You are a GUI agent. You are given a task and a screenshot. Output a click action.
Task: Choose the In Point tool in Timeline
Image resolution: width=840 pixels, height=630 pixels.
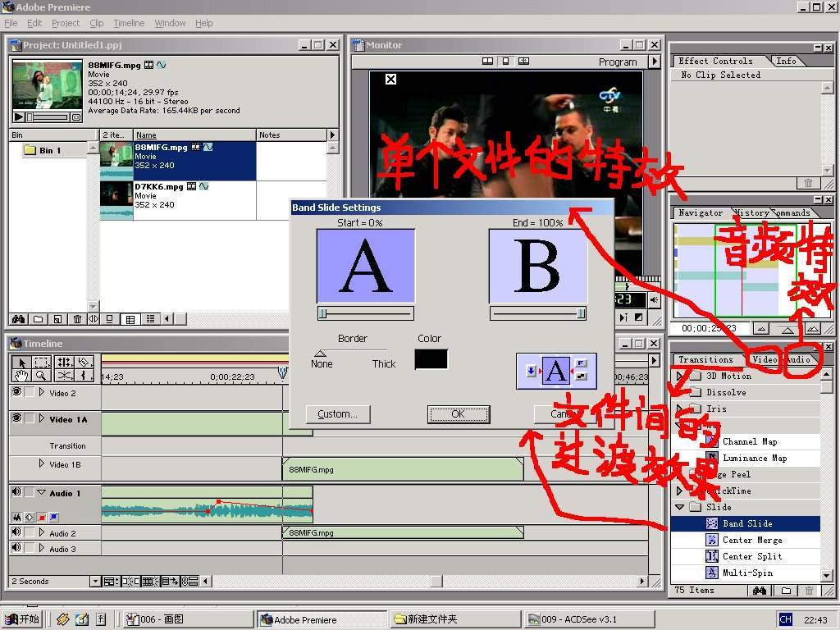[84, 376]
